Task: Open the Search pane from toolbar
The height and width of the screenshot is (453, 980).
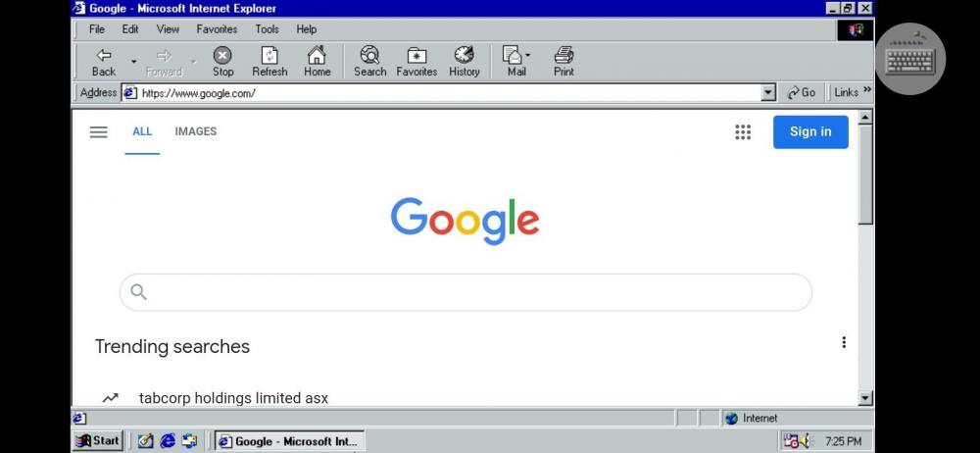Action: tap(369, 62)
